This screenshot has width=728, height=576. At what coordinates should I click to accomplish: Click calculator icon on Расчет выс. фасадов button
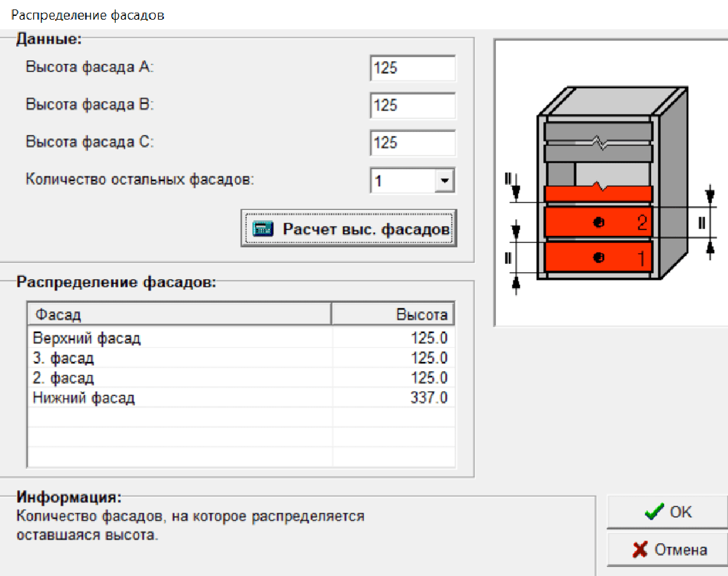pyautogui.click(x=263, y=229)
